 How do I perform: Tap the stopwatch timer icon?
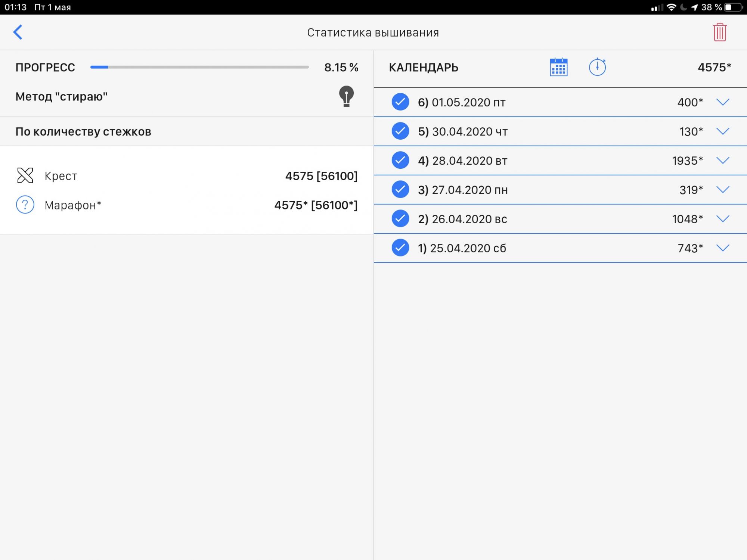click(x=597, y=67)
